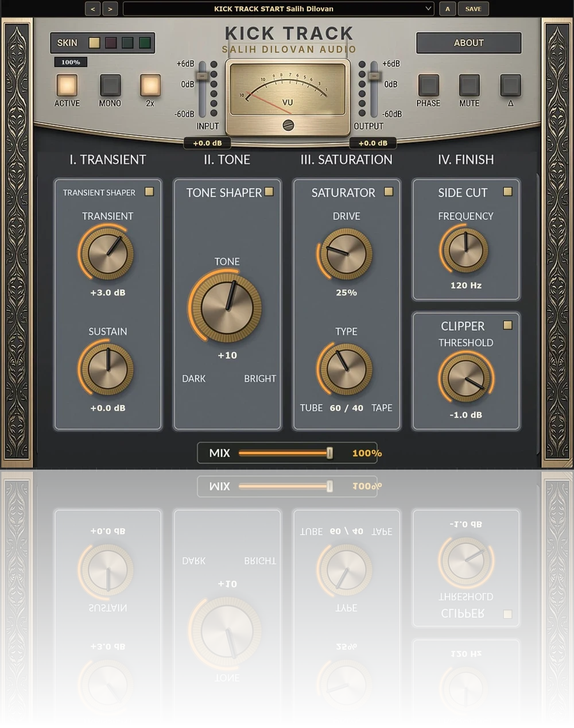
Task: Click the next preset arrow button
Action: click(110, 9)
